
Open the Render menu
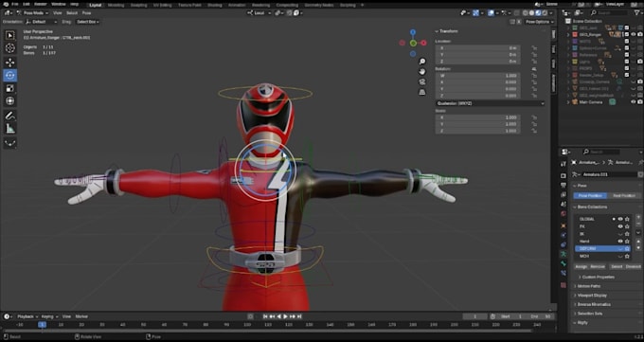point(40,5)
